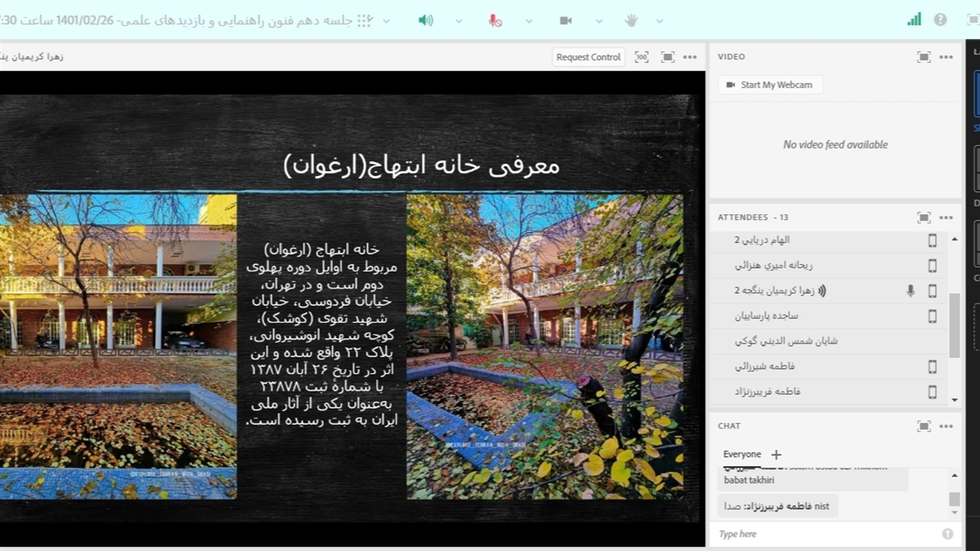
Task: Click the 100% zoom icon in Share pod
Action: (x=642, y=57)
